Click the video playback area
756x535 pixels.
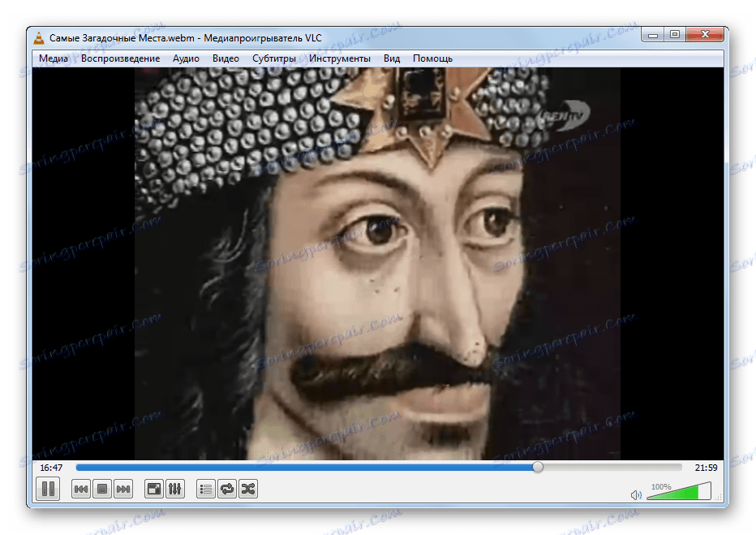pos(377,263)
